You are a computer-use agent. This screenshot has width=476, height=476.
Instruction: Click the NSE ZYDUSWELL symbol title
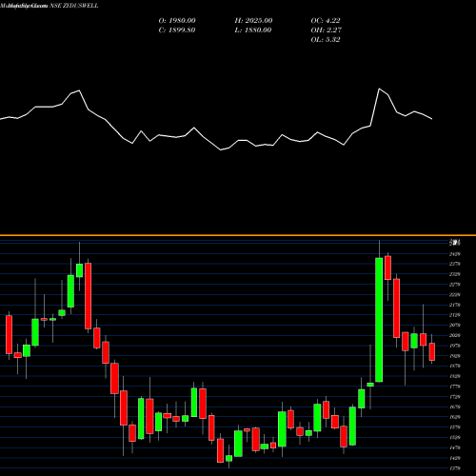point(74,6)
